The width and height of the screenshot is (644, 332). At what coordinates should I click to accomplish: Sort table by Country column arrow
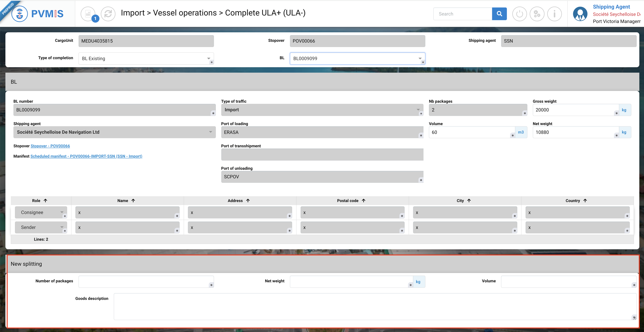(x=585, y=200)
